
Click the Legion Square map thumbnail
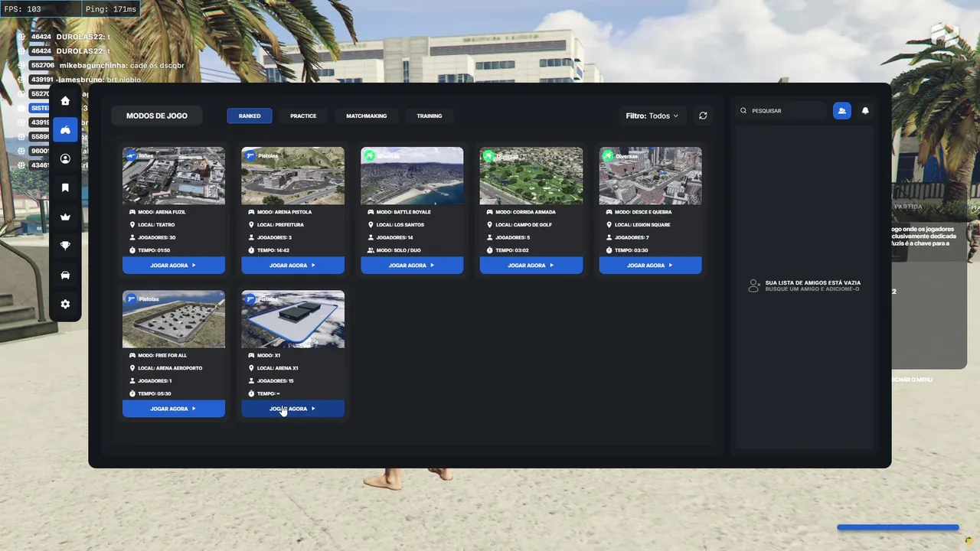pos(650,176)
